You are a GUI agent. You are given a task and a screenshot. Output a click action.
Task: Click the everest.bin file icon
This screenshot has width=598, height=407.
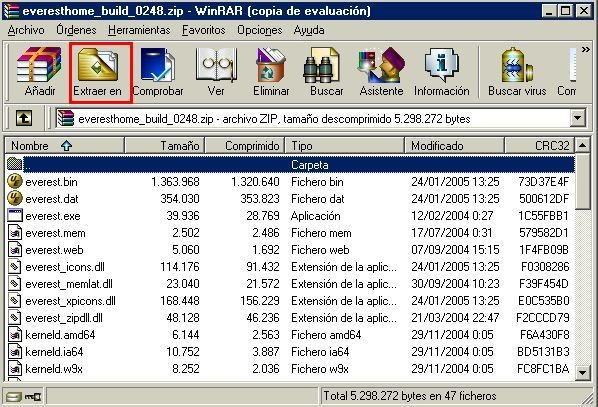click(x=14, y=182)
